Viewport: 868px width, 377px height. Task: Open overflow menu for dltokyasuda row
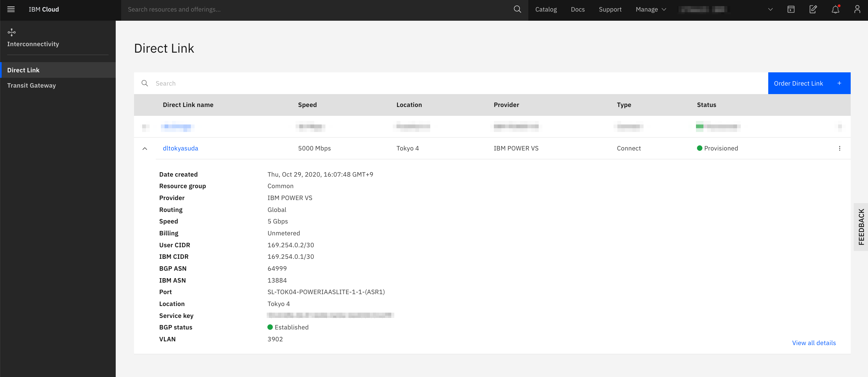pyautogui.click(x=839, y=148)
